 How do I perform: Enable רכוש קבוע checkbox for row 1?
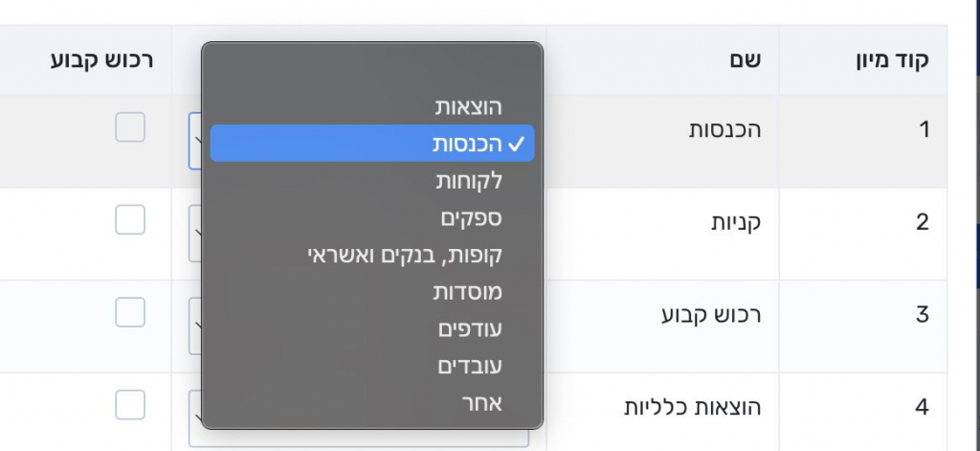(130, 127)
